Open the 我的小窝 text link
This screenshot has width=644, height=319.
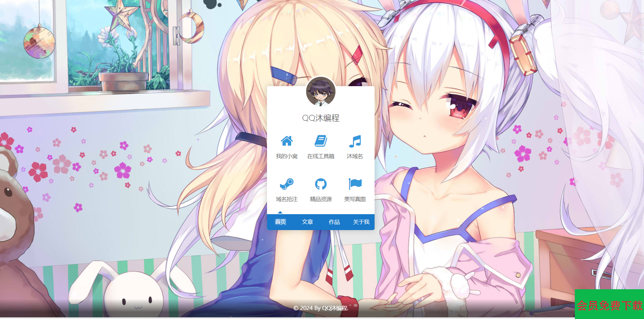click(286, 156)
